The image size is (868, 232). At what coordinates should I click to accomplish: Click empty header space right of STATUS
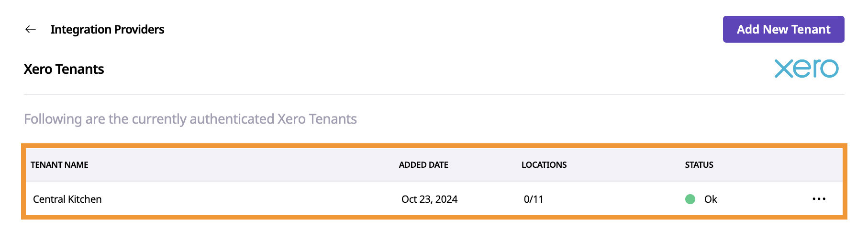775,165
